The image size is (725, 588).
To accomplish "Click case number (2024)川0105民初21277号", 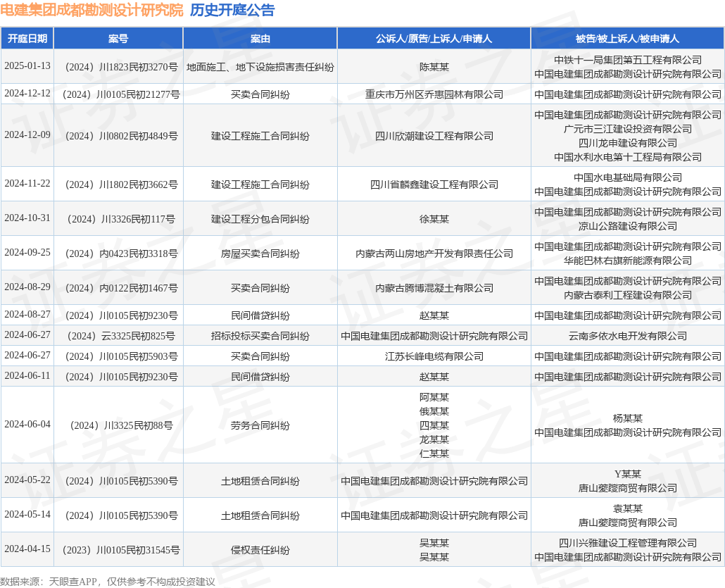I will [x=120, y=94].
